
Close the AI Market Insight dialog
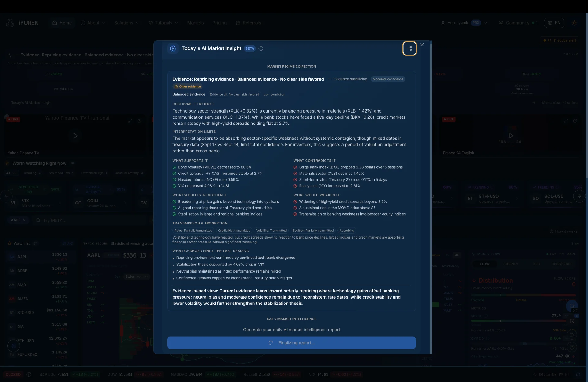tap(422, 45)
